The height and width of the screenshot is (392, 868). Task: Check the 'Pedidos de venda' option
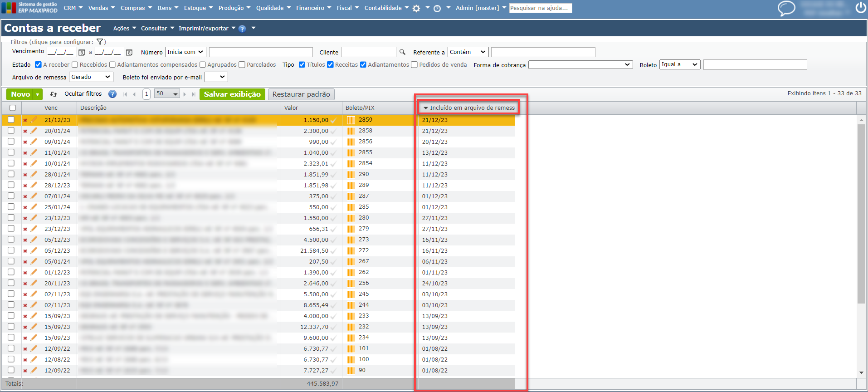click(x=414, y=65)
